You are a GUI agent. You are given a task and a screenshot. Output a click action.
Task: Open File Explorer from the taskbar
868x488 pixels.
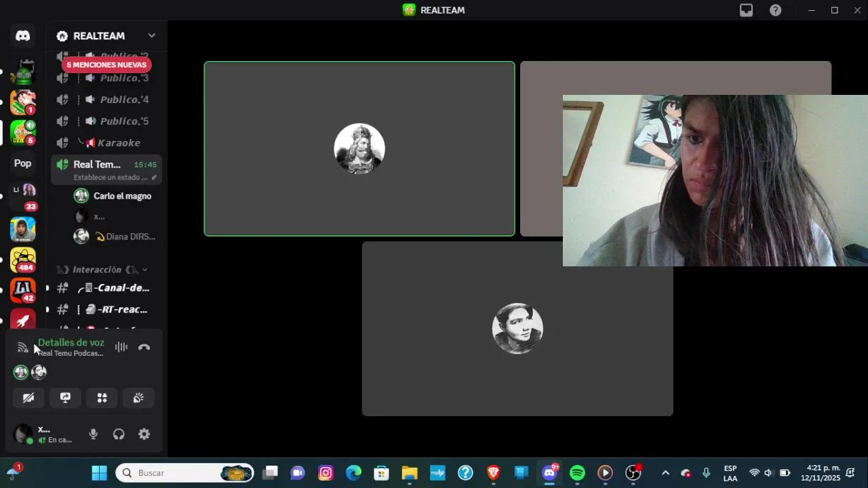(410, 473)
